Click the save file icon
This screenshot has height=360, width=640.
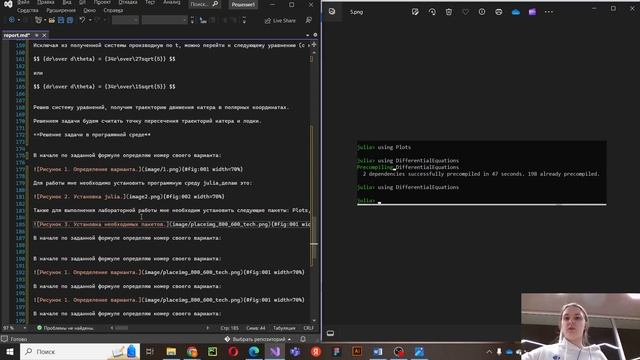point(61,20)
